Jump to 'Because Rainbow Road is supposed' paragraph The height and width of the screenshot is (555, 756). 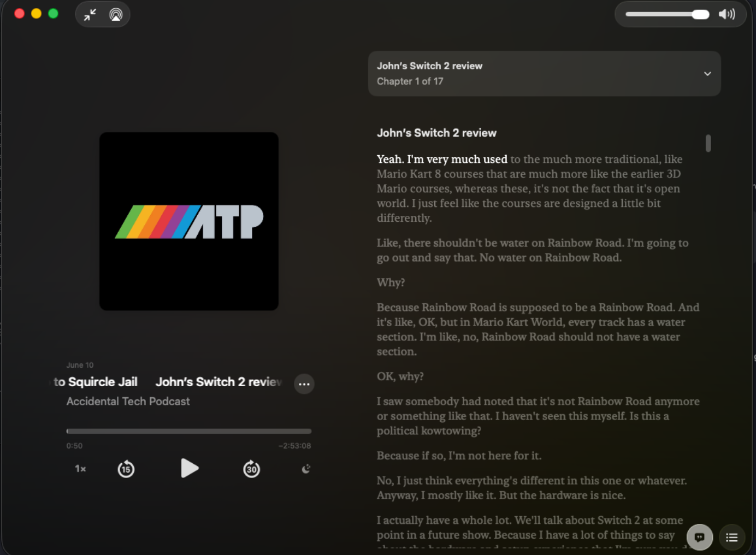click(538, 329)
